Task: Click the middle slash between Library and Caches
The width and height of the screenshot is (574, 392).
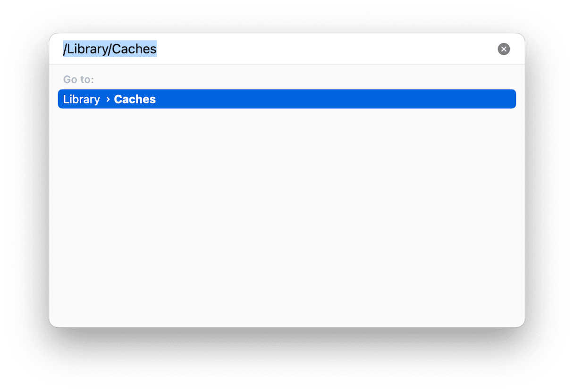Action: 110,49
